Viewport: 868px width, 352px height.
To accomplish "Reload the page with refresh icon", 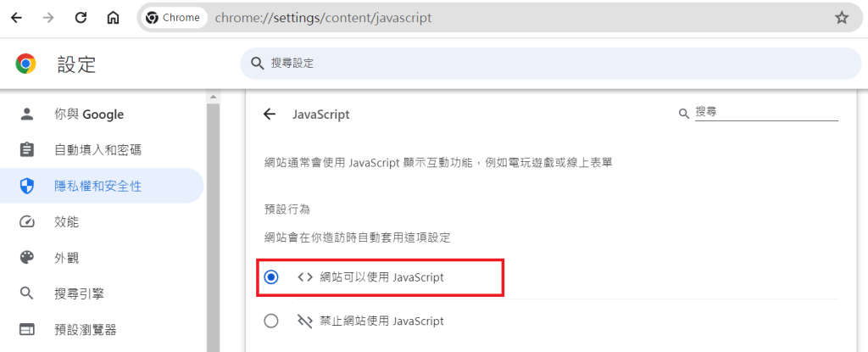I will [x=81, y=18].
